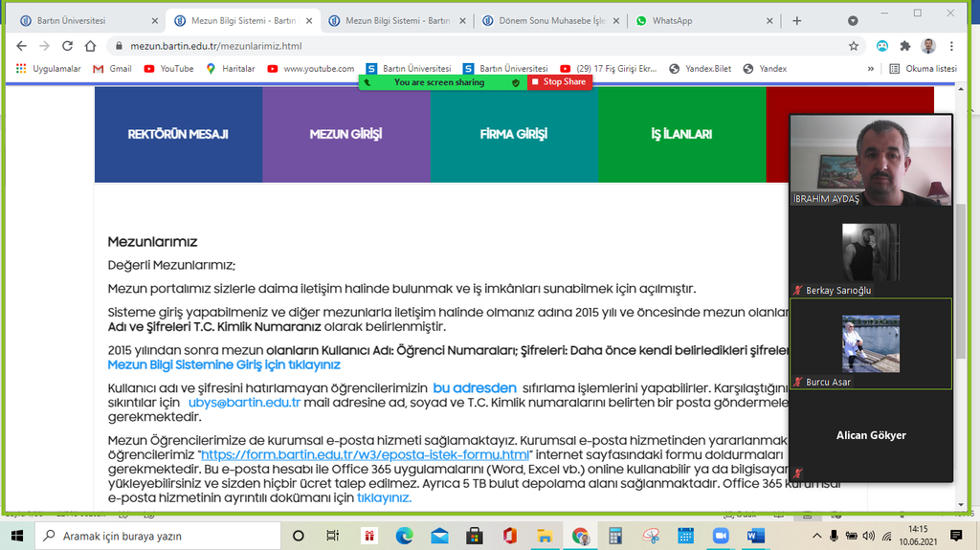
Task: Open YouTube bookmark
Action: (168, 69)
